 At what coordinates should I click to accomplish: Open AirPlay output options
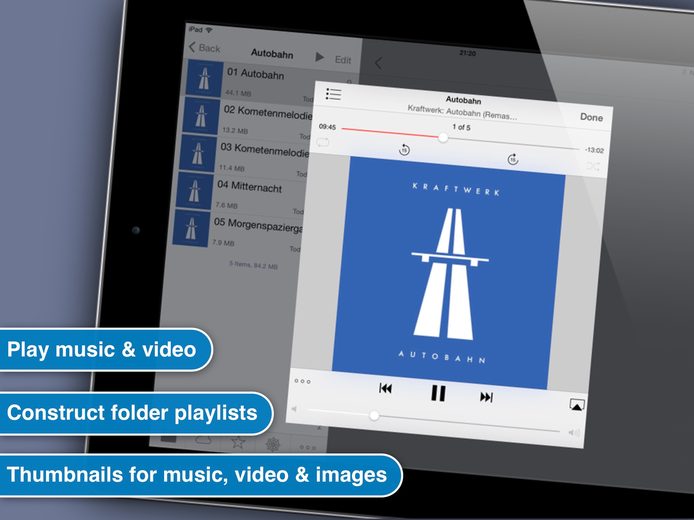[577, 404]
